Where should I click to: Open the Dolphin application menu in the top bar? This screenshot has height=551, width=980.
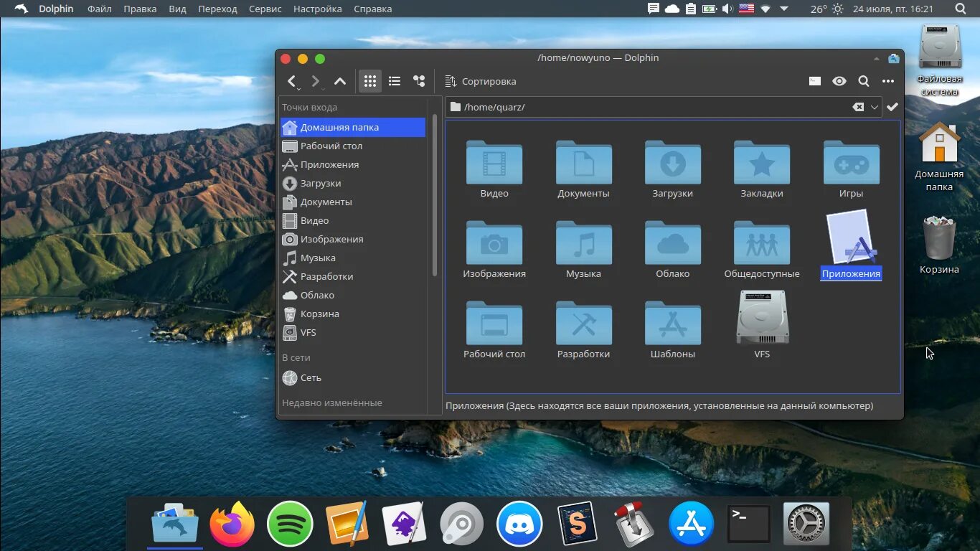(x=56, y=9)
